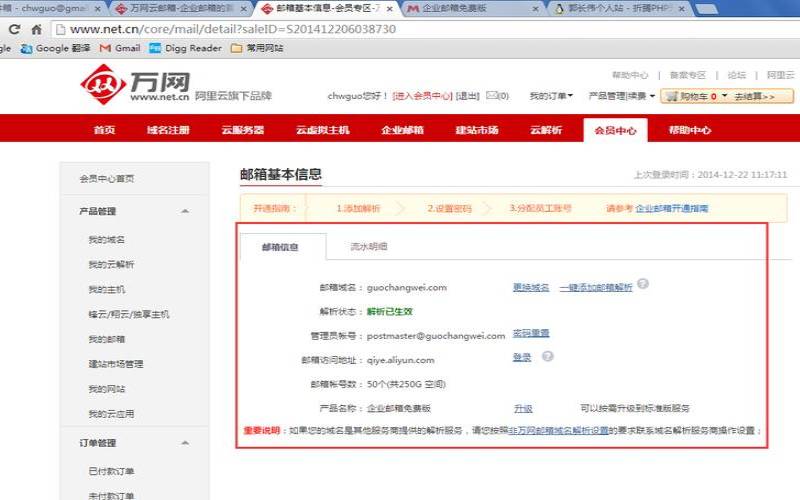
Task: Switch to the 企业邮箱免费版 browser tab
Action: (x=472, y=9)
